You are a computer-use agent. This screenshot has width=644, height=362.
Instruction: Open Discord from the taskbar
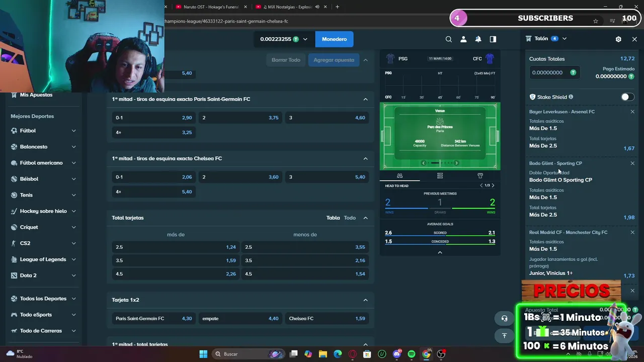point(397,354)
